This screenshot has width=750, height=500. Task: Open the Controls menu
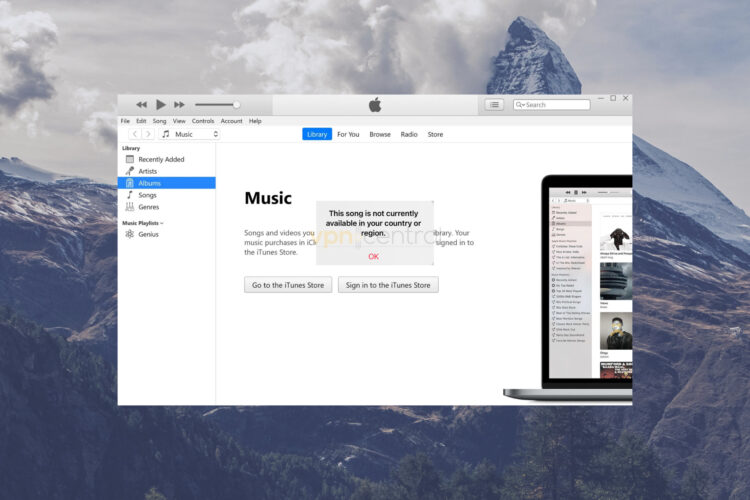[x=203, y=121]
